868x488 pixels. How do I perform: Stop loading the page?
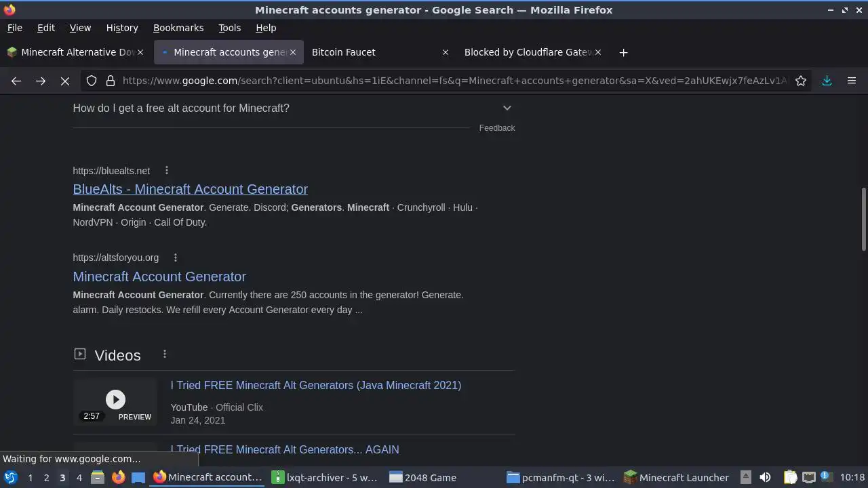[x=65, y=81]
